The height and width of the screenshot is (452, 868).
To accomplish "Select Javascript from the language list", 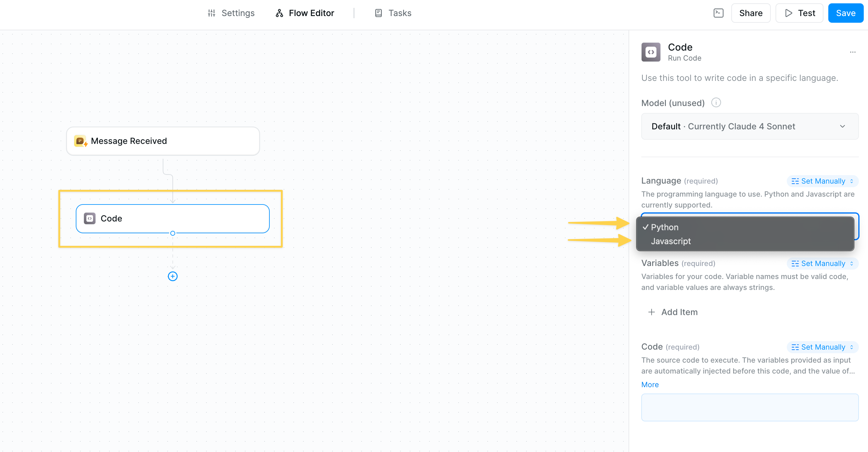I will point(670,241).
